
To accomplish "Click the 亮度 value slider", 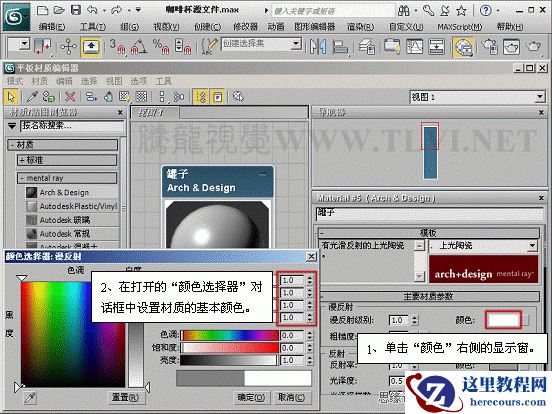I will 229,360.
